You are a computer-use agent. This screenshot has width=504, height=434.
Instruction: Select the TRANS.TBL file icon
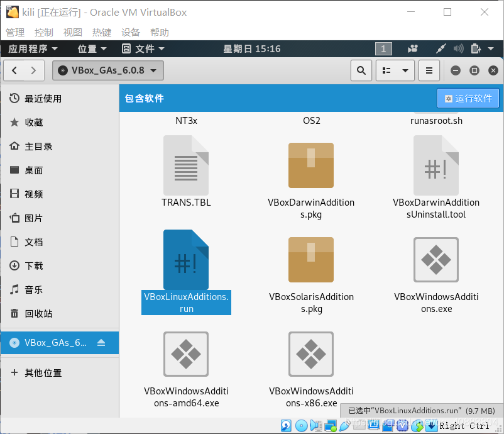[x=186, y=165]
